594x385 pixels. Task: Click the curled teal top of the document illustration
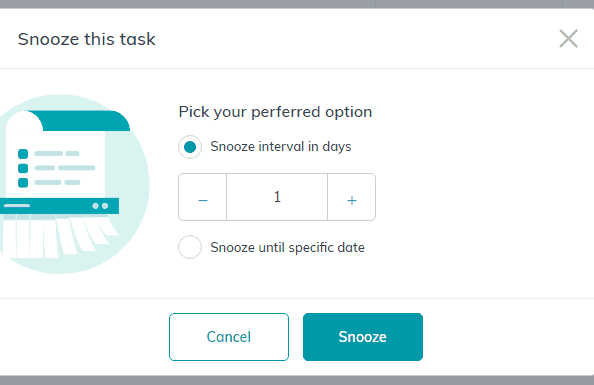pos(85,121)
